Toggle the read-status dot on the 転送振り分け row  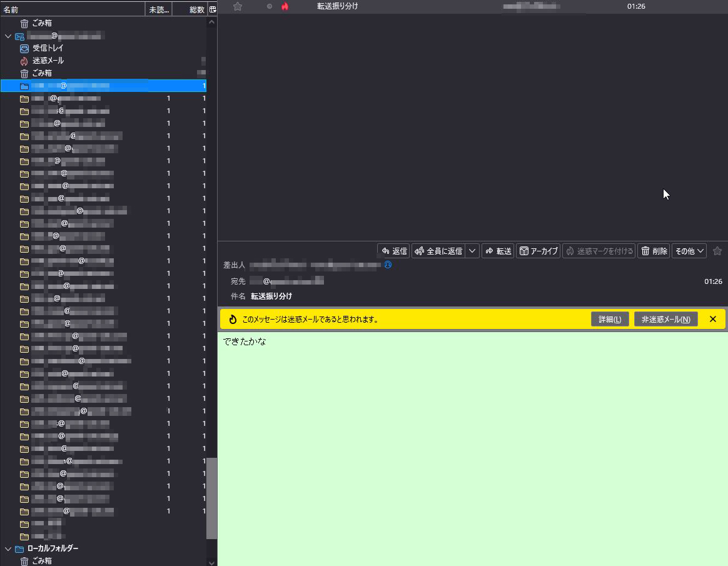(x=270, y=6)
